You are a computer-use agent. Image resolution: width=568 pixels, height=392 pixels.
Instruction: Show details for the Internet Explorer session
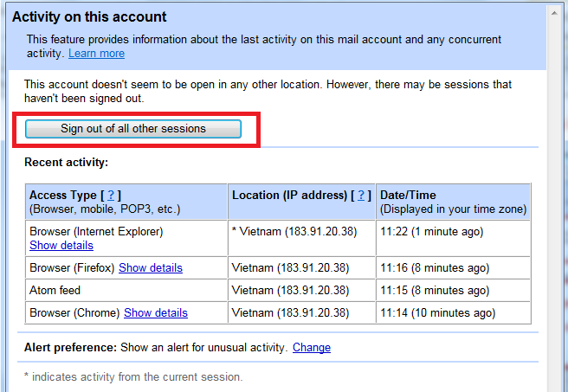[61, 246]
